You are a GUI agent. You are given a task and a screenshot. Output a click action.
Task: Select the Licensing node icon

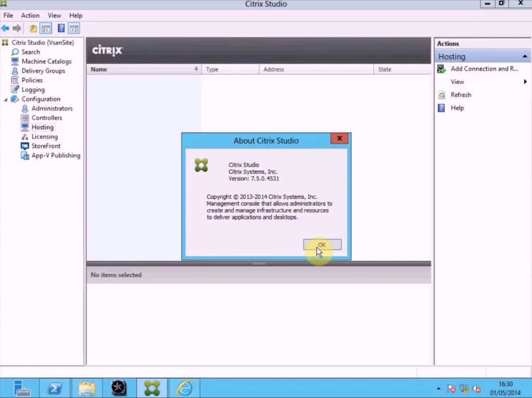25,136
